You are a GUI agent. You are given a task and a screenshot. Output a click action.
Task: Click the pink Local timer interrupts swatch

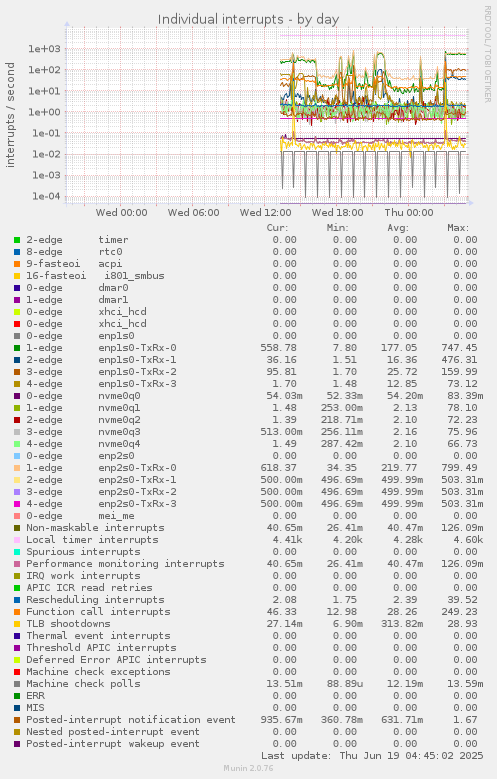click(x=17, y=540)
